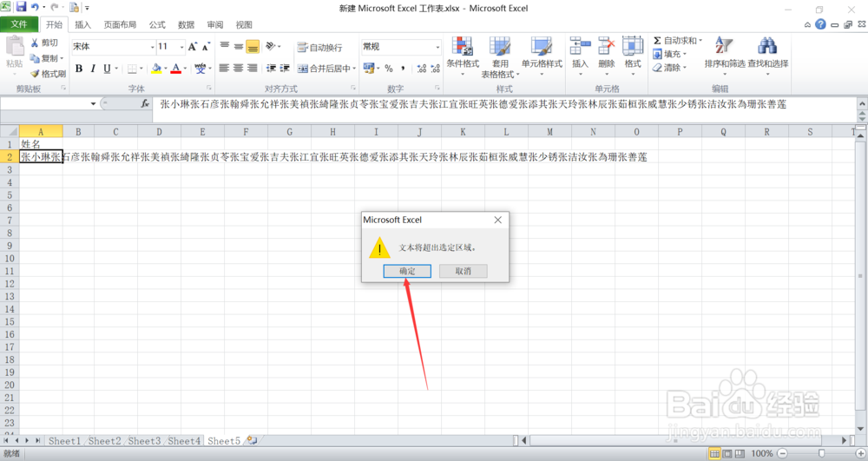This screenshot has height=461, width=868.
Task: Click the Insert cells (插入) icon
Action: click(580, 47)
